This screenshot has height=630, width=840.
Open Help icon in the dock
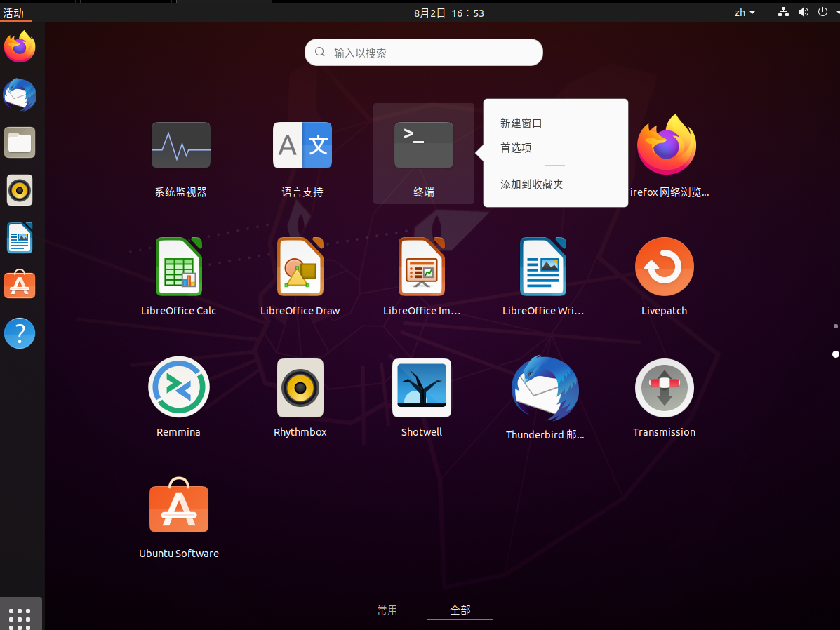20,333
